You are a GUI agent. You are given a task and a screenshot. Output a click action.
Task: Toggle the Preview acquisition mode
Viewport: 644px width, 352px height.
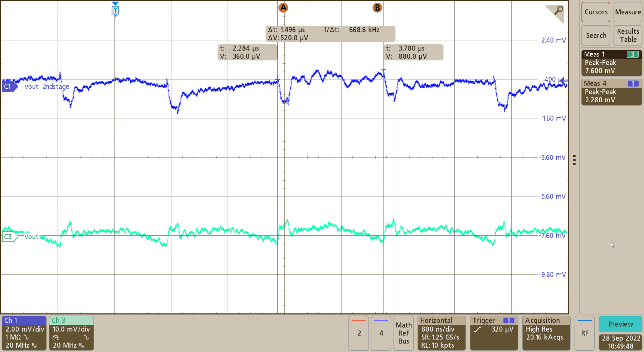620,324
